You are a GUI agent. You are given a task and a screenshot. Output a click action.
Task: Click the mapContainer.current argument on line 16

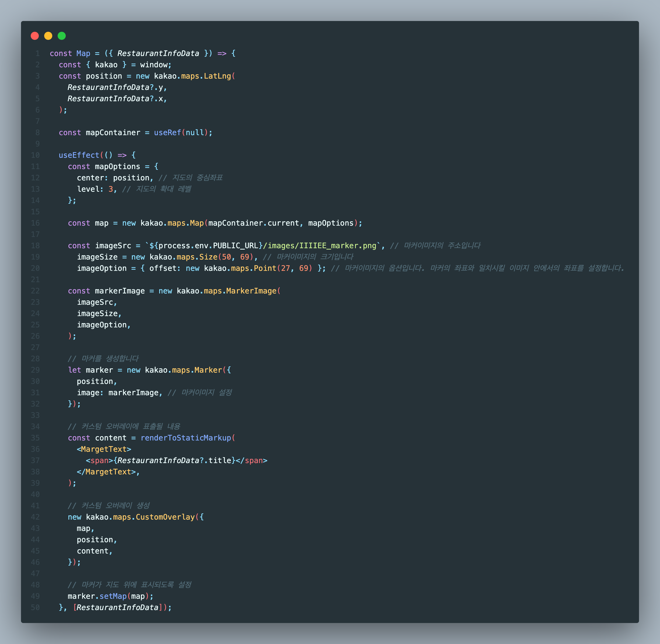[x=253, y=223]
